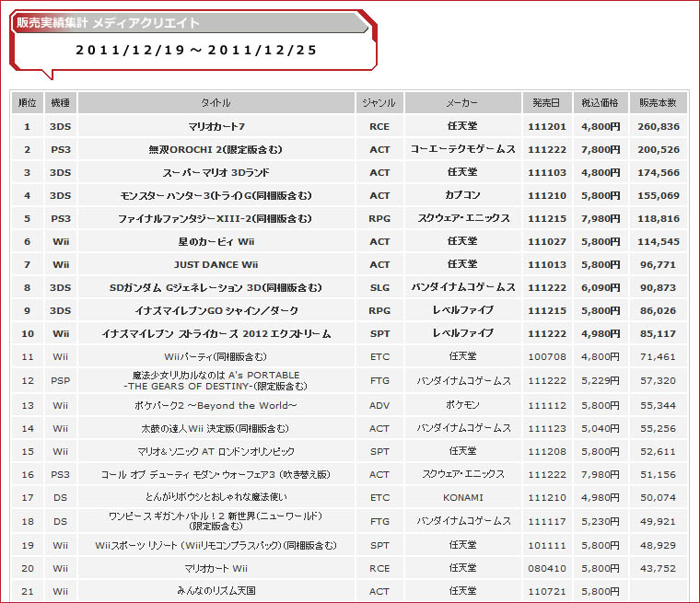The width and height of the screenshot is (700, 603).
Task: Select title イナズマイレブンGO シャイン/ダーク
Action: coord(216,310)
